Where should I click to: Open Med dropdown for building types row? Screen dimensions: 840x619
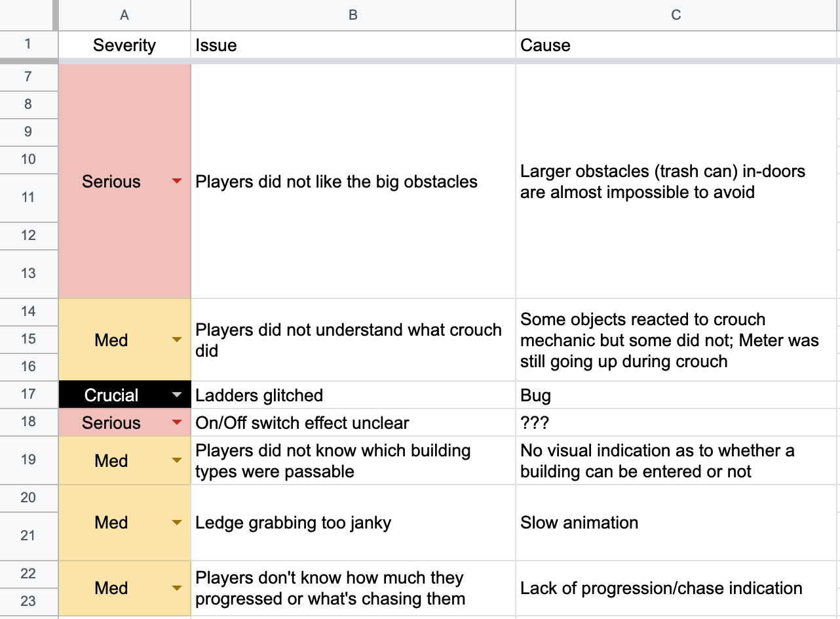click(x=176, y=461)
